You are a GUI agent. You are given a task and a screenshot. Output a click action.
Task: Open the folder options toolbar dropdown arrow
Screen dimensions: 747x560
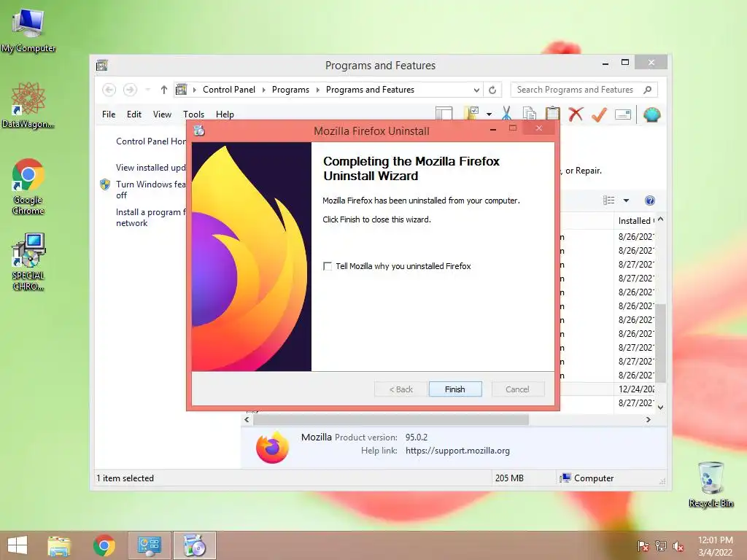click(x=489, y=114)
